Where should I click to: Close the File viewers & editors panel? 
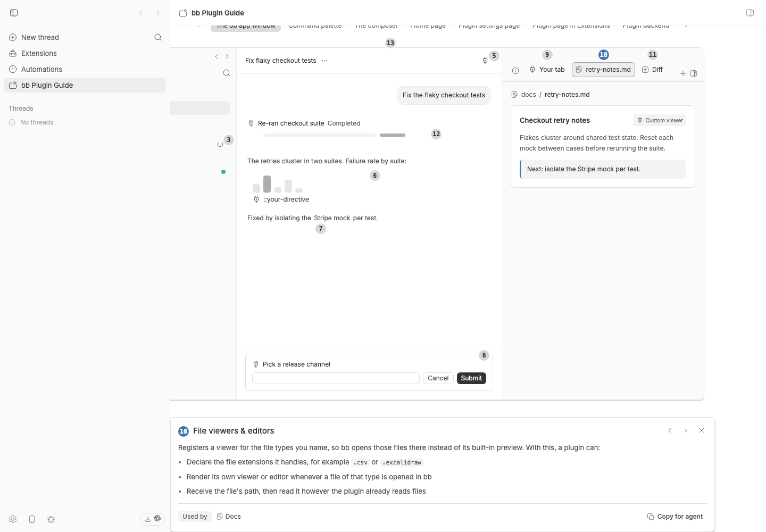(x=702, y=430)
